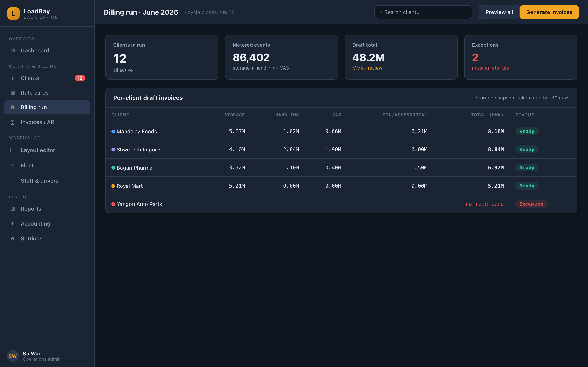This screenshot has width=588, height=367.
Task: Click the Generate invoices button
Action: tap(549, 12)
